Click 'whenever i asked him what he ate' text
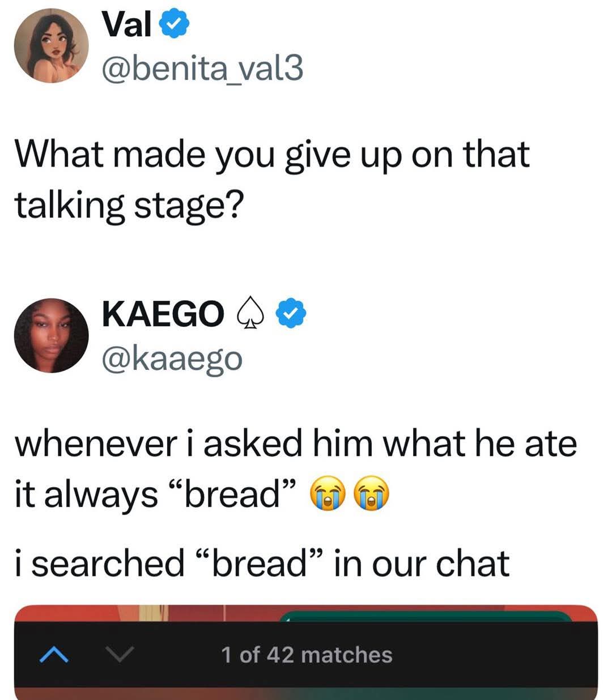Image resolution: width=612 pixels, height=700 pixels. [x=295, y=443]
